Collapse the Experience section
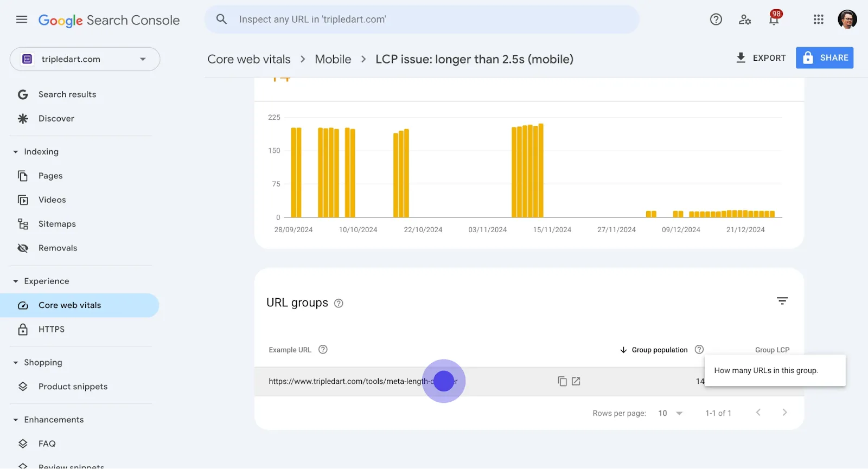Image resolution: width=868 pixels, height=469 pixels. pyautogui.click(x=41, y=281)
